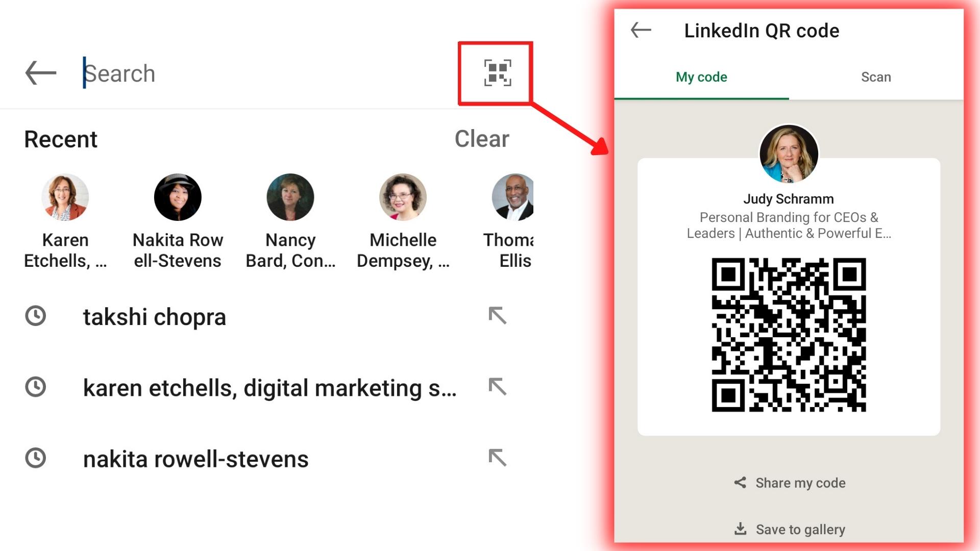Go back from LinkedIn QR code screen
Viewport: 980px width, 551px height.
click(x=641, y=30)
